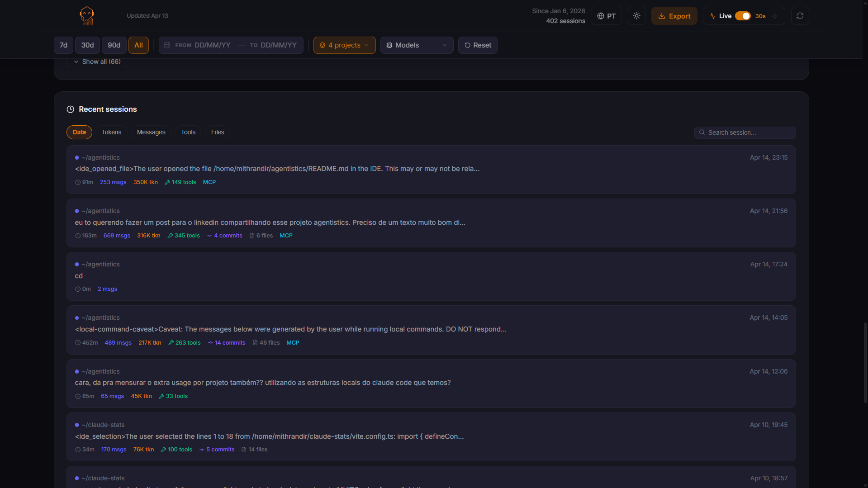Click the globe language PT icon
This screenshot has width=868, height=488.
click(x=601, y=16)
